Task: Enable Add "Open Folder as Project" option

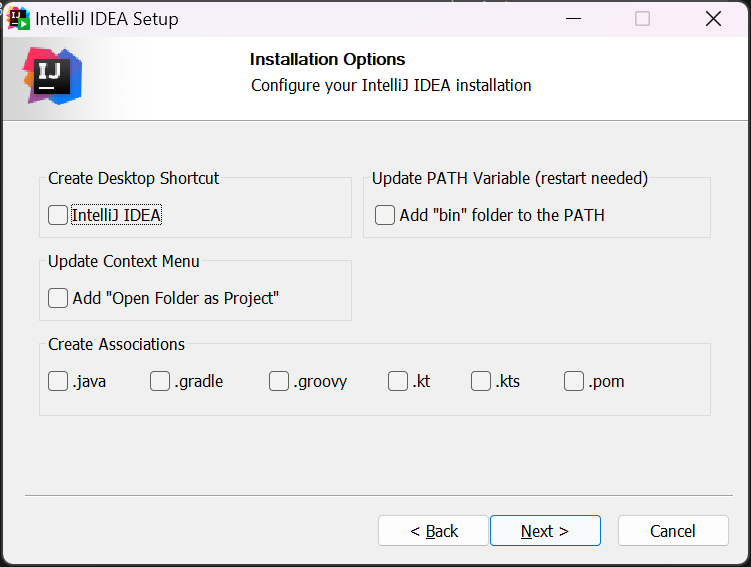Action: click(59, 298)
